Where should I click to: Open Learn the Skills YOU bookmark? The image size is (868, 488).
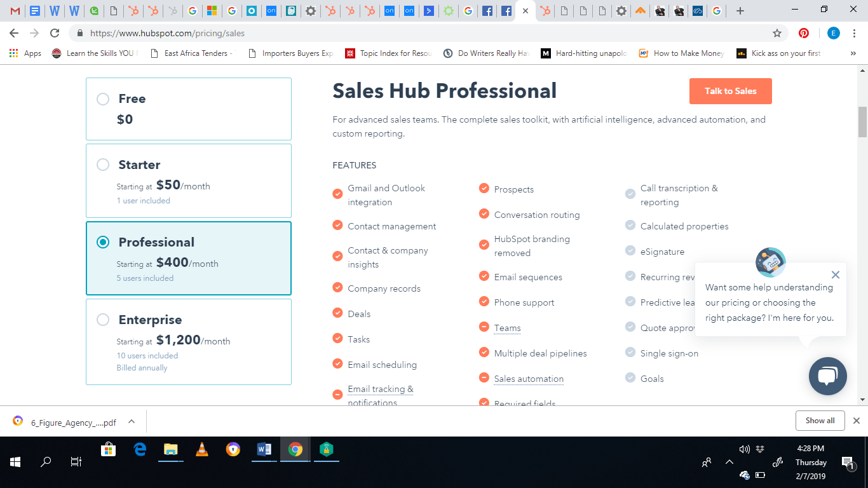click(x=95, y=53)
